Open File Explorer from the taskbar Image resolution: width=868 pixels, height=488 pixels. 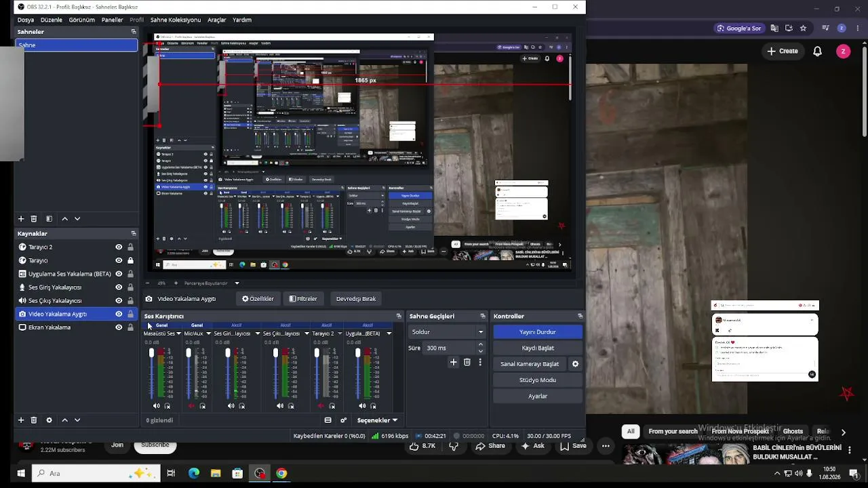coord(216,473)
